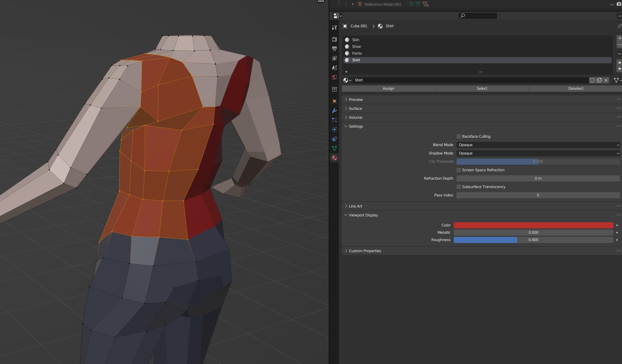Click the second green armature data icon

[418, 4]
